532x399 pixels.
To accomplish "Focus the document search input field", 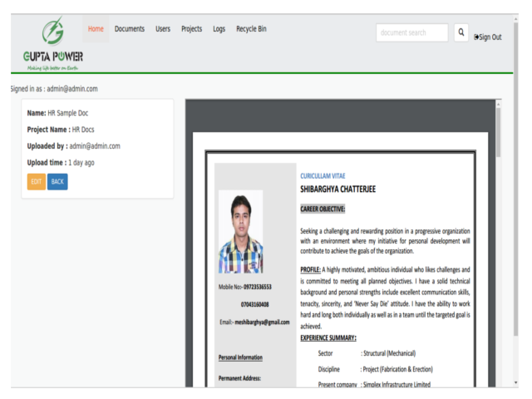I will (x=412, y=32).
